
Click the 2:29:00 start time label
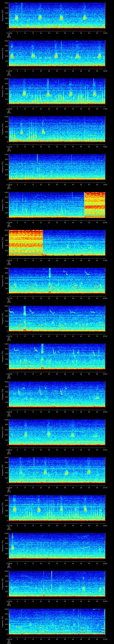(x=9, y=601)
